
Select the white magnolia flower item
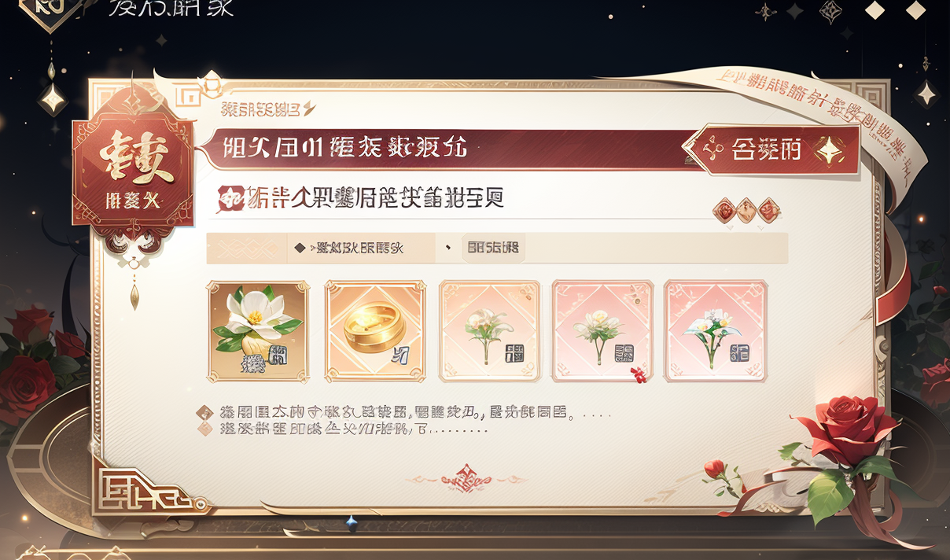[258, 331]
